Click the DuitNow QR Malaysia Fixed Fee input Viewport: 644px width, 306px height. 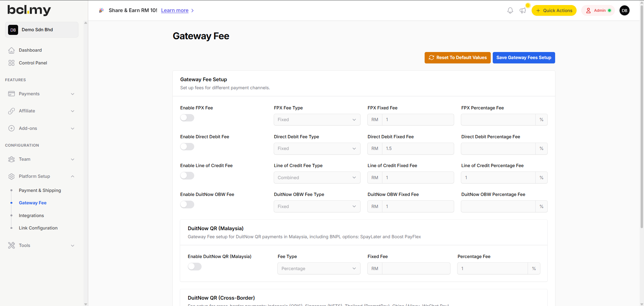click(x=416, y=268)
